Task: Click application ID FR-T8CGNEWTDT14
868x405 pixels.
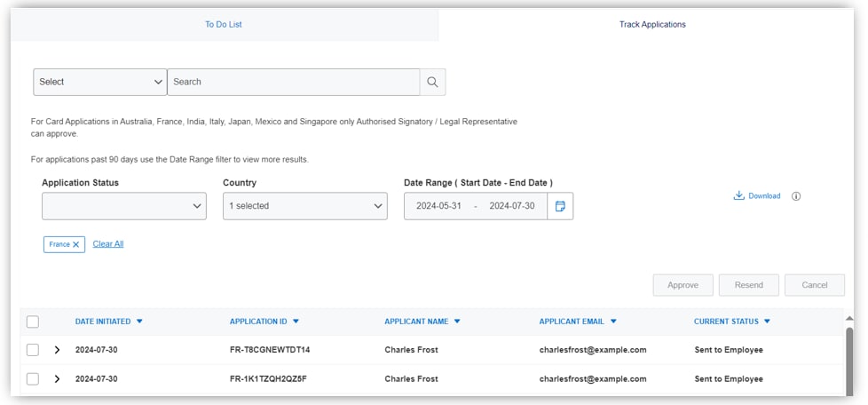Action: (x=270, y=350)
